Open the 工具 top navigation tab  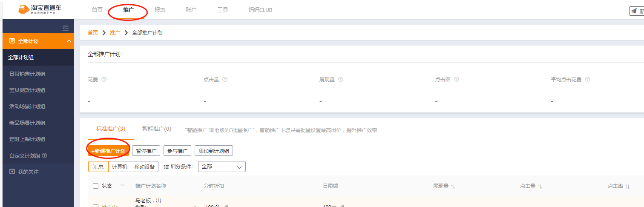(x=223, y=10)
